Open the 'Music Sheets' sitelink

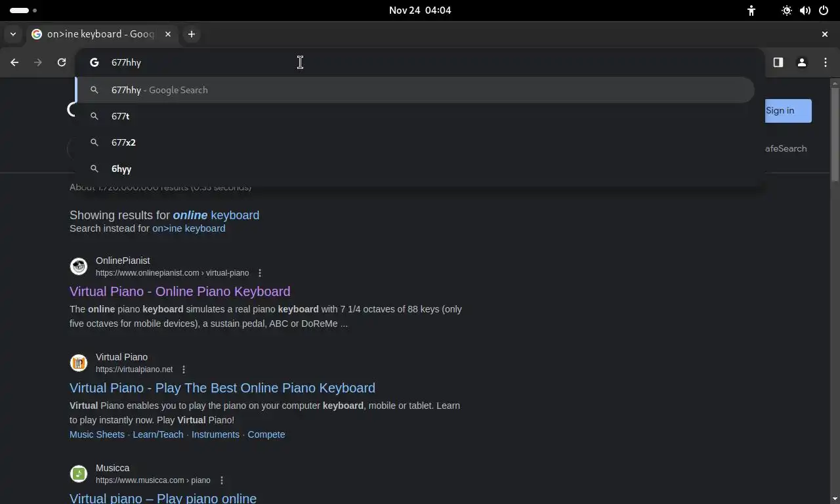[97, 434]
